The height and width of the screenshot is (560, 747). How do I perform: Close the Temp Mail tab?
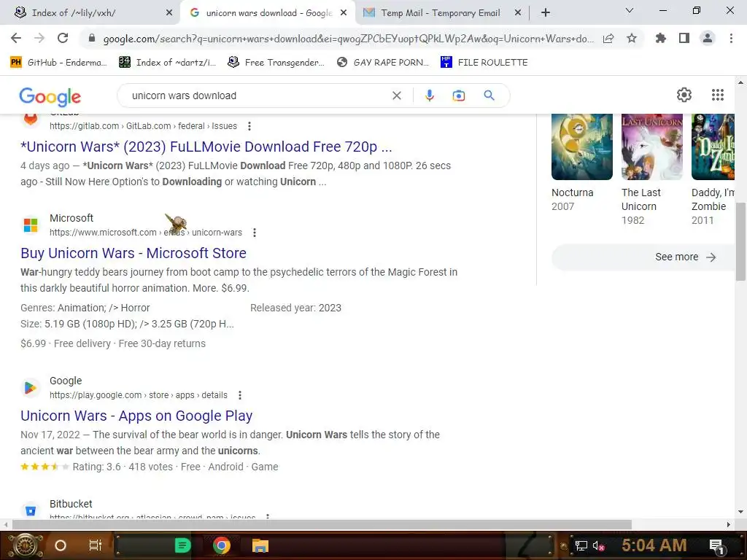tap(518, 13)
